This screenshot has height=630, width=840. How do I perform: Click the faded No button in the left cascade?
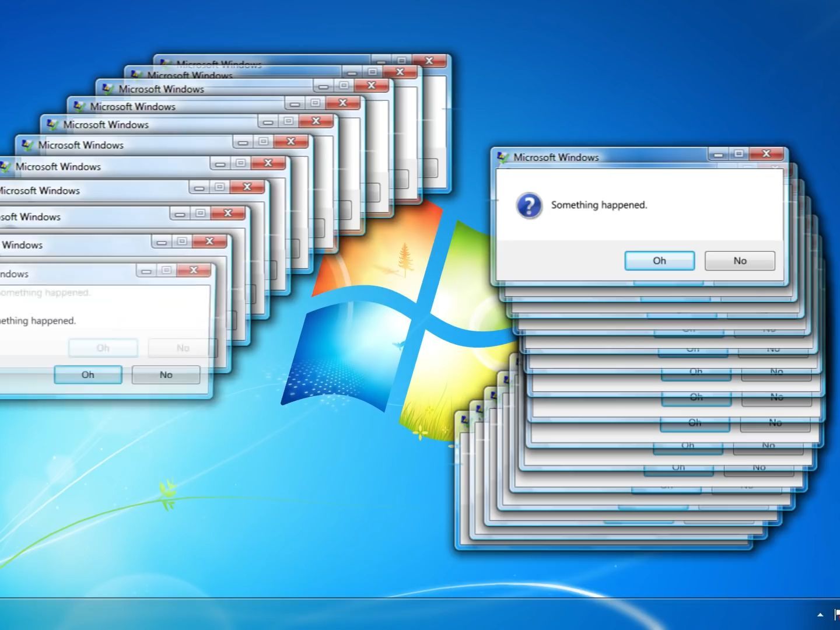click(x=183, y=348)
